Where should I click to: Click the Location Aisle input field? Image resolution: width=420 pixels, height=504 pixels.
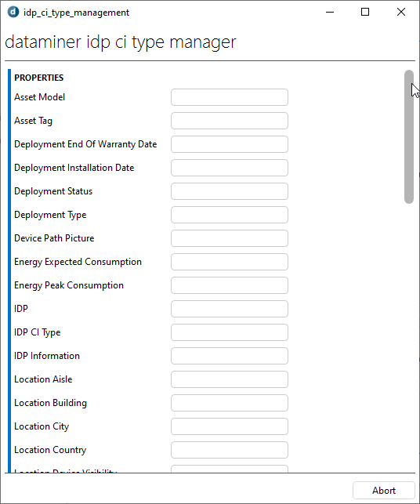[230, 379]
